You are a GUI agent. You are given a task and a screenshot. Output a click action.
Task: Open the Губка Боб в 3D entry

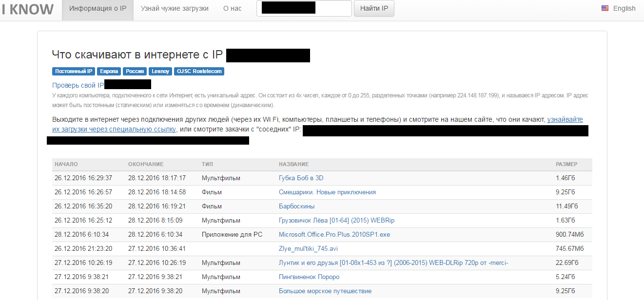[301, 178]
